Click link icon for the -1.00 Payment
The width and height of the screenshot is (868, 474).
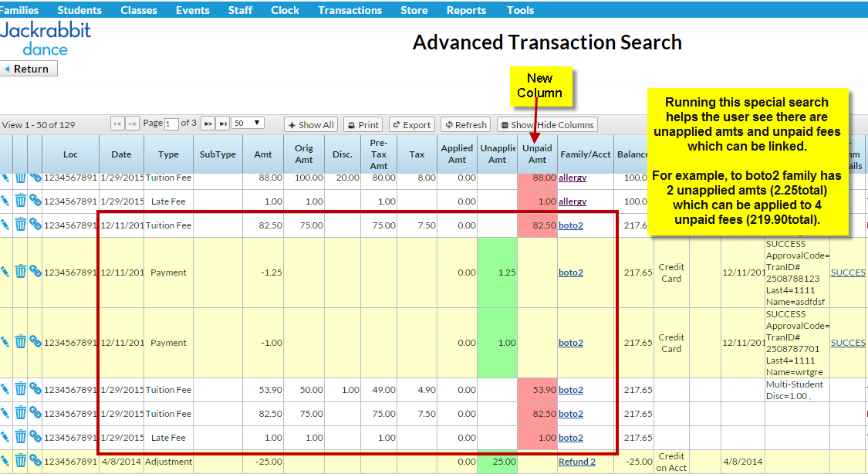(35, 341)
